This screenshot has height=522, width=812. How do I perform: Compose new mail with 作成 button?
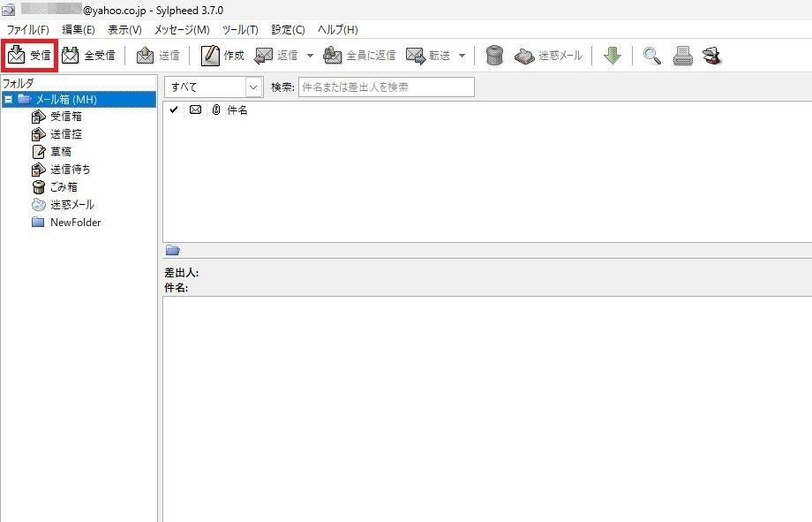(x=222, y=56)
